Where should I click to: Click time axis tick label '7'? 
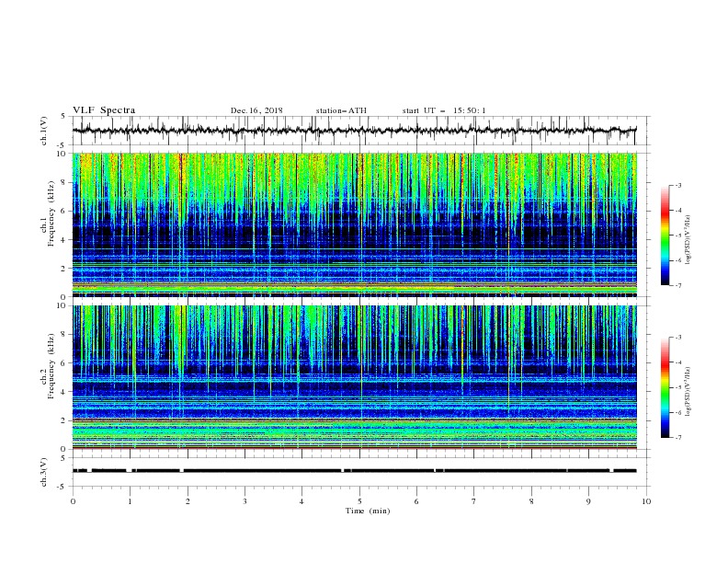click(474, 501)
